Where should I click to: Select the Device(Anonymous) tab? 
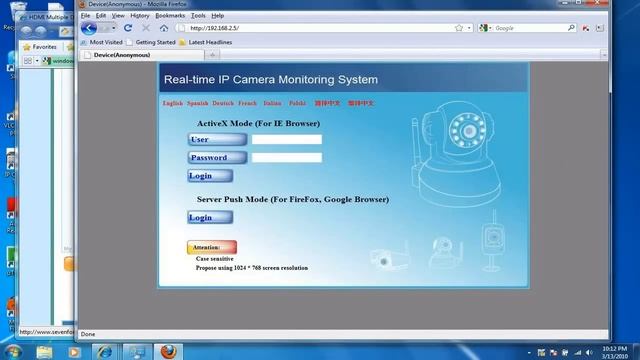[x=141, y=55]
